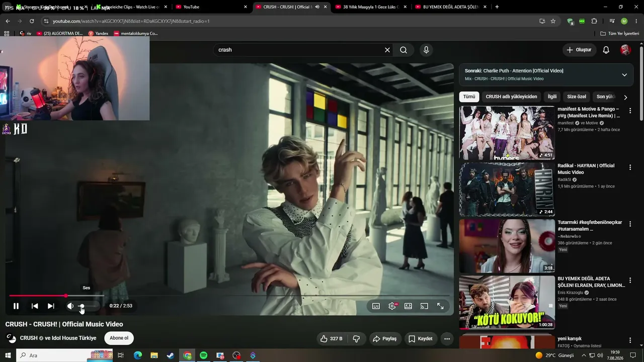Screen dimensions: 644x362
Task: Open the Tutarmıki video thumbnail
Action: click(507, 246)
